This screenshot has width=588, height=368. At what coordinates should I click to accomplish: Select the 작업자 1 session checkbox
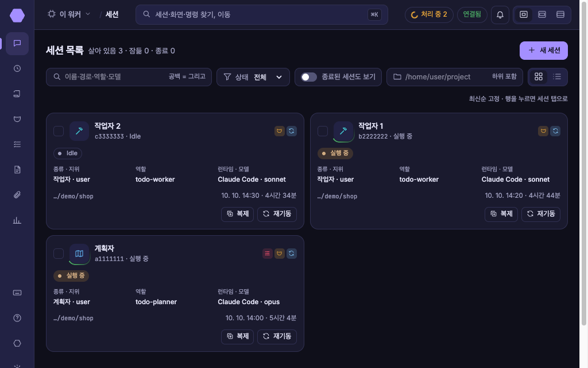323,131
